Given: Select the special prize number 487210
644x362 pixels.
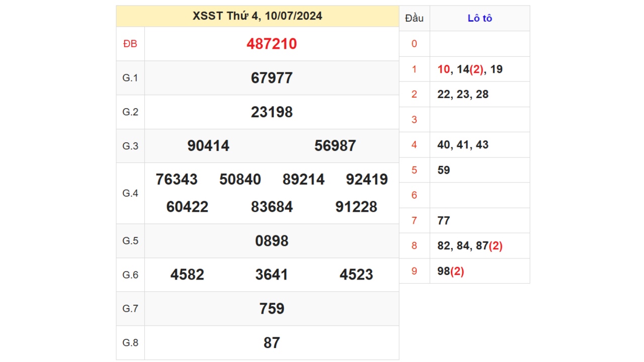Looking at the screenshot, I should point(272,44).
